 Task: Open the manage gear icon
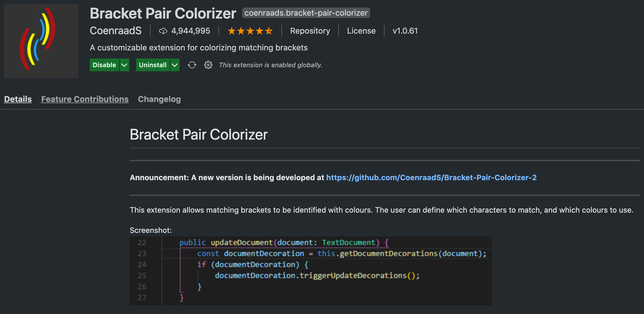coord(208,65)
